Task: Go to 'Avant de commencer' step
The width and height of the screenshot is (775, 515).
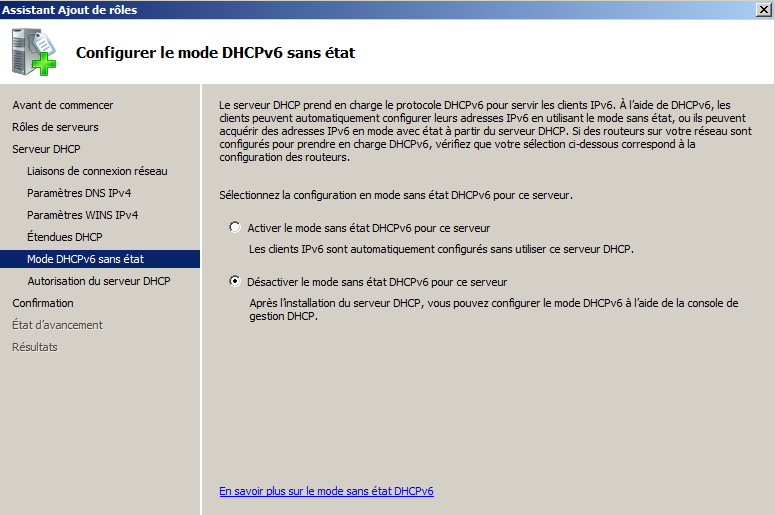Action: pos(63,105)
